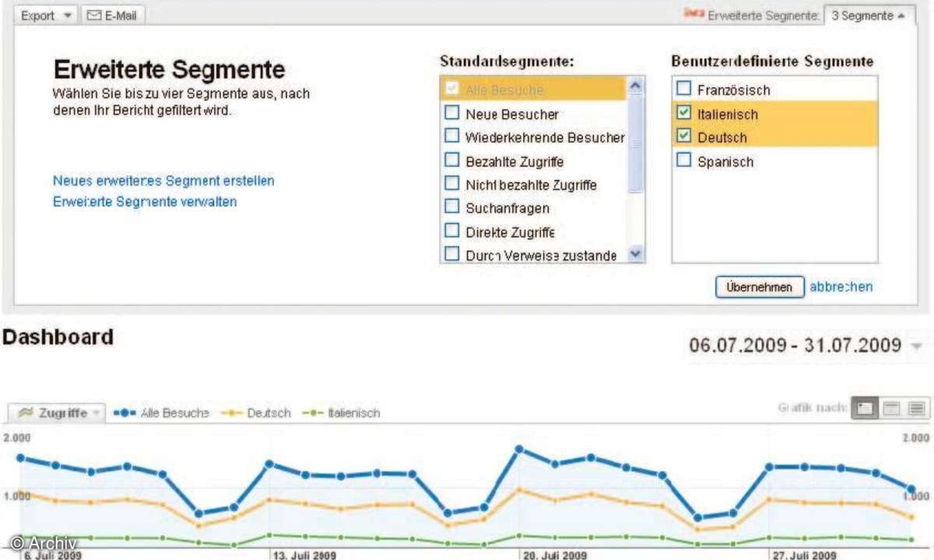
Task: Check the Durch Verweise zustande segment
Action: tap(452, 254)
